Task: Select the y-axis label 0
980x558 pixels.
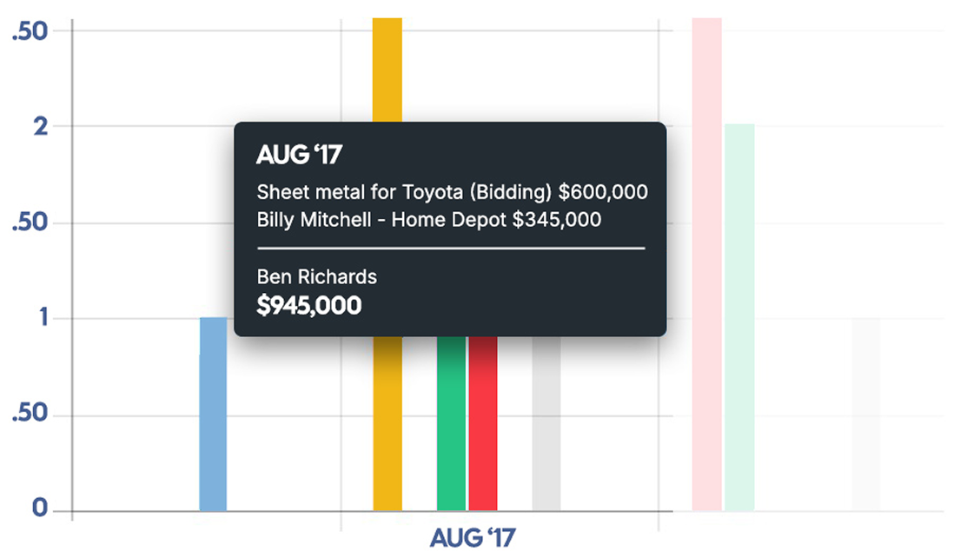Action: (x=38, y=510)
